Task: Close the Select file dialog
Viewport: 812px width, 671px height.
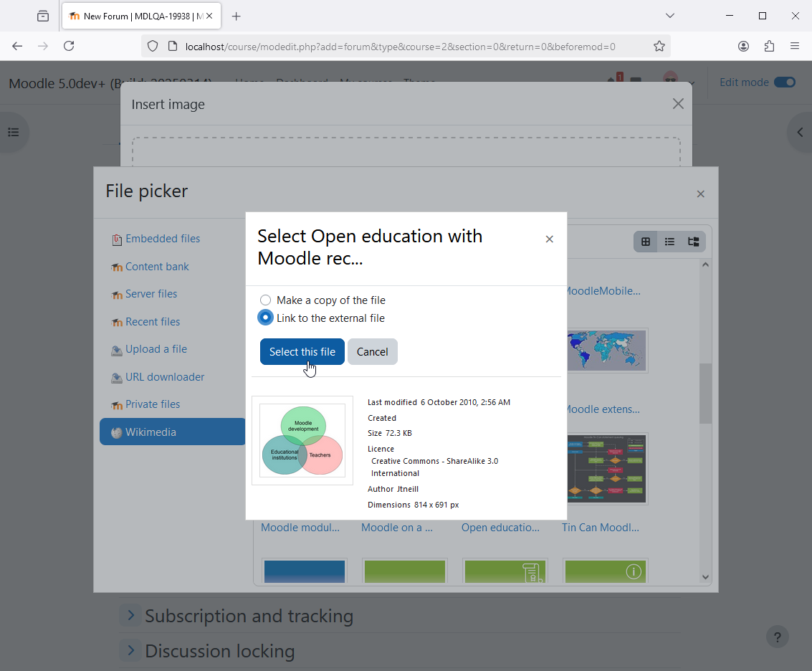Action: tap(550, 239)
